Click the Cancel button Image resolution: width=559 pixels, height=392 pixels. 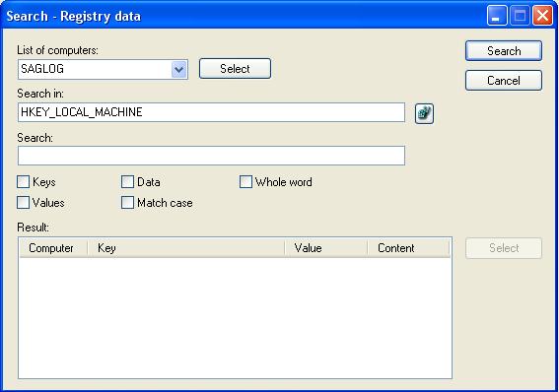[504, 81]
